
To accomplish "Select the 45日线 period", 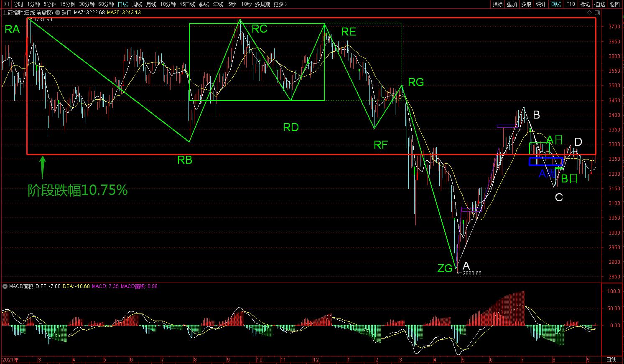I will point(187,4).
